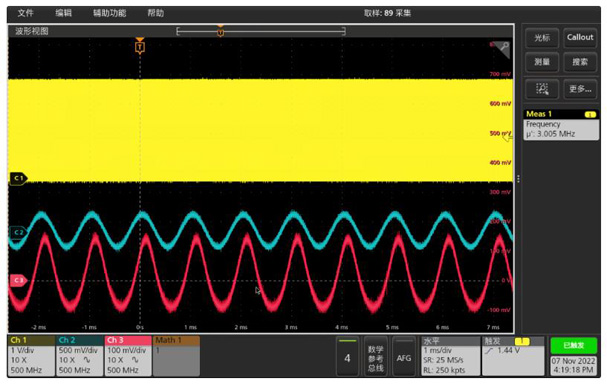Click the trigger level arrow indicator
The width and height of the screenshot is (607, 384).
coord(508,136)
